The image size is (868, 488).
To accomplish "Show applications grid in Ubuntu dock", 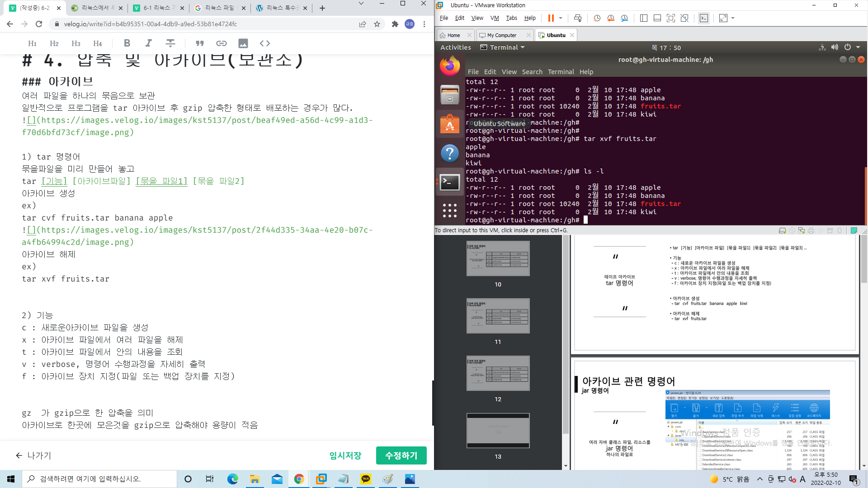I will tap(449, 210).
